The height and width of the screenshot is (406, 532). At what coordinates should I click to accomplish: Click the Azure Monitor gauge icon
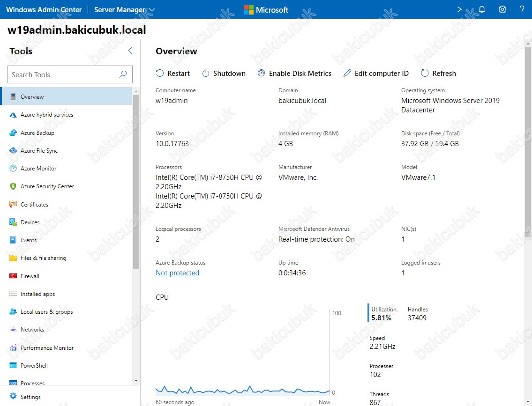pos(13,168)
